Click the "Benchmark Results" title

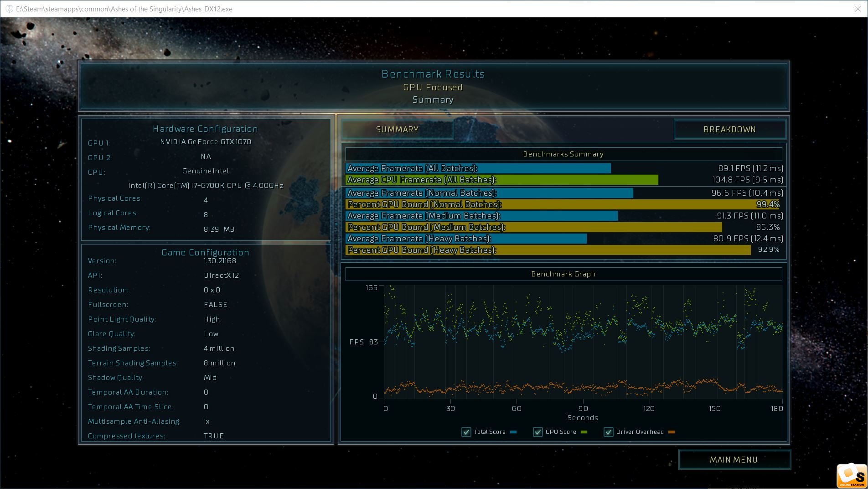[x=433, y=74]
